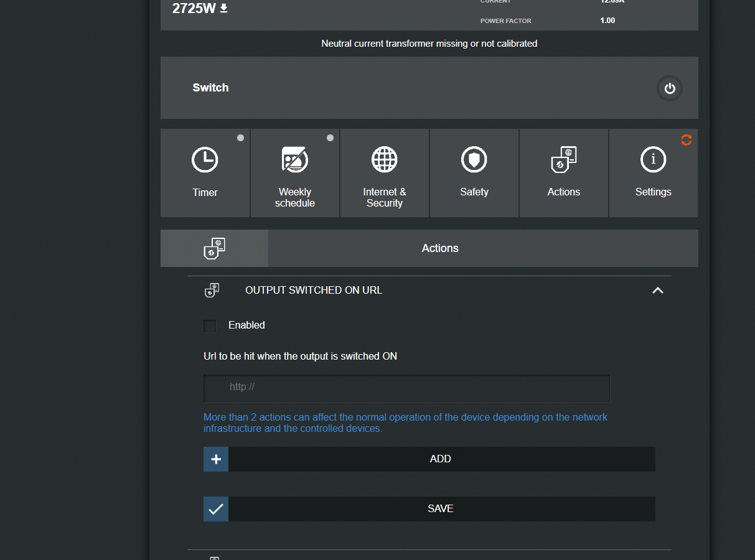Open the Safety shield icon
Image resolution: width=755 pixels, height=560 pixels.
(x=474, y=160)
